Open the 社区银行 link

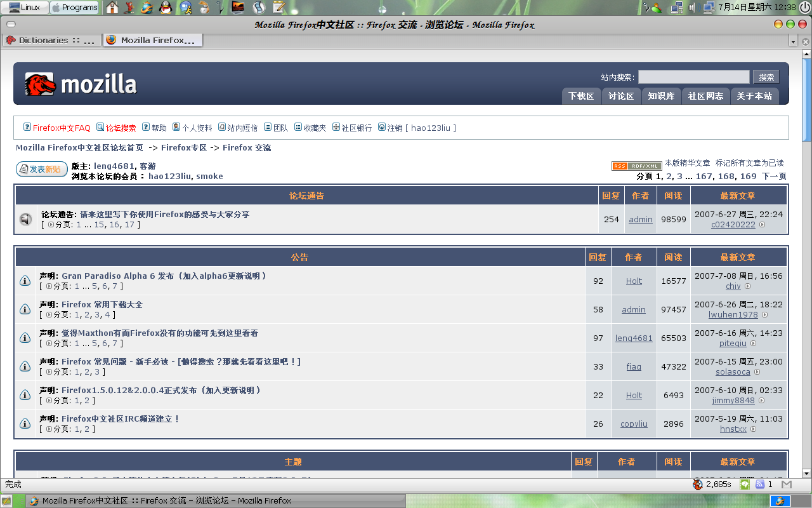click(357, 128)
